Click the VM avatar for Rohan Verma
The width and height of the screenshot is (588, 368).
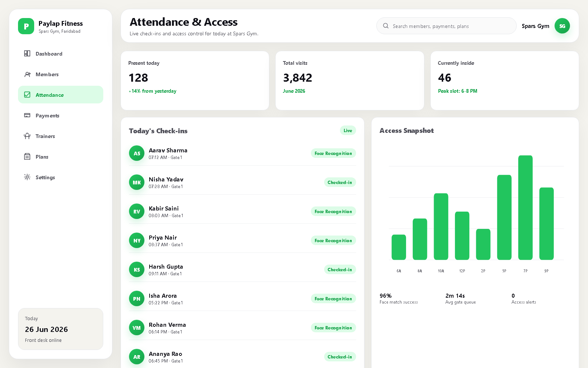coord(137,328)
